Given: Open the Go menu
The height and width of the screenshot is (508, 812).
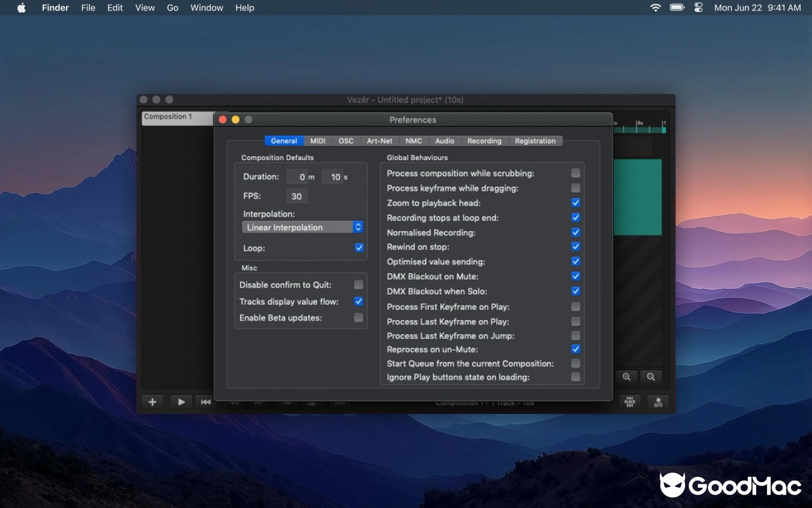Looking at the screenshot, I should click(x=173, y=8).
